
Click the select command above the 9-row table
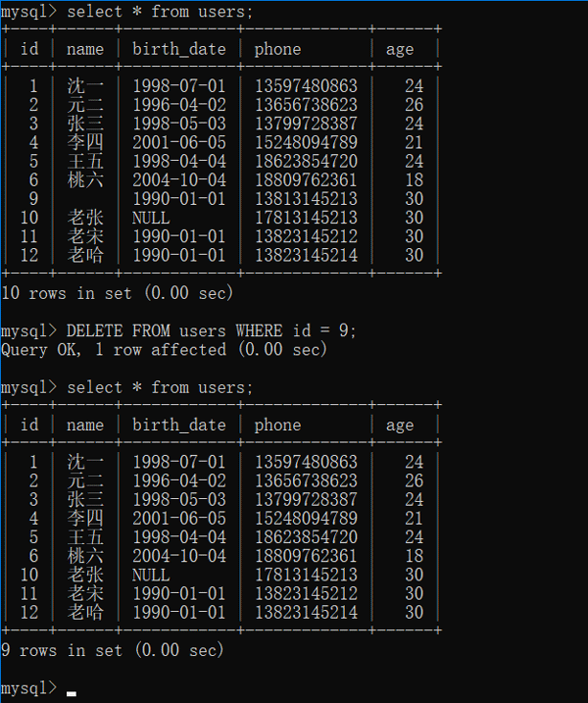point(160,387)
